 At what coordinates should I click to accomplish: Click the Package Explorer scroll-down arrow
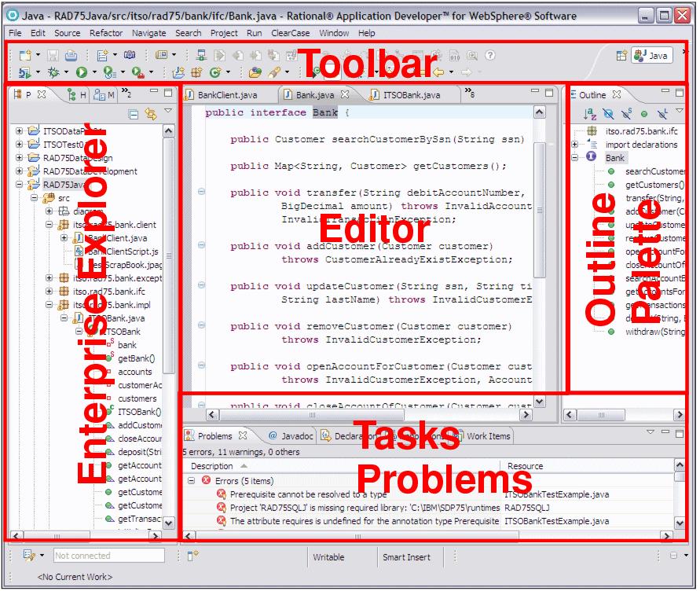[x=168, y=522]
